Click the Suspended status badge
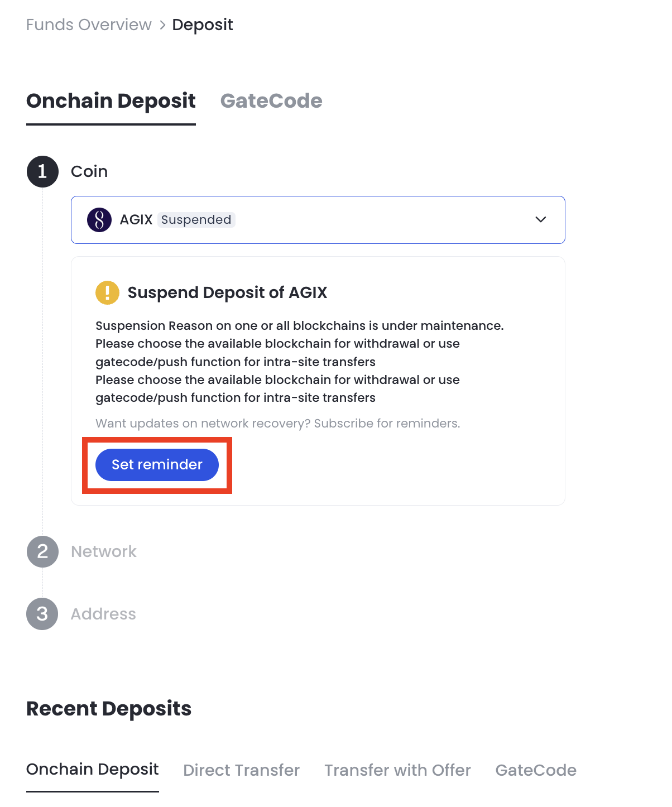The image size is (672, 807). [x=196, y=220]
